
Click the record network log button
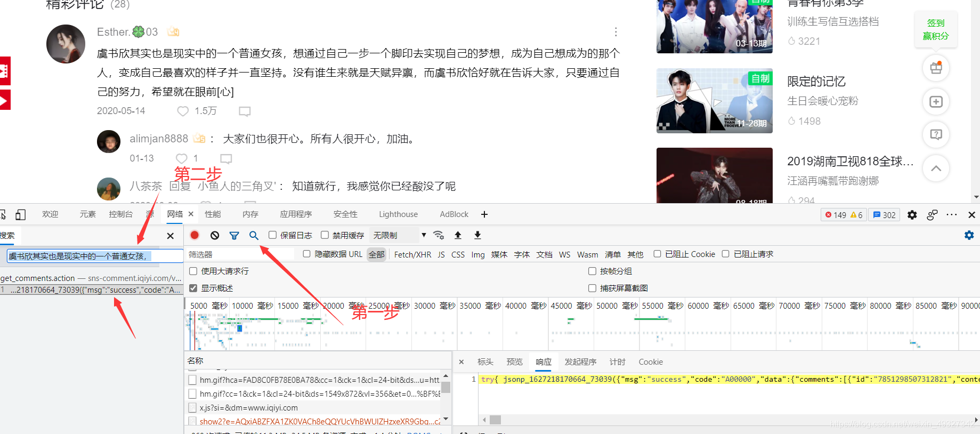pyautogui.click(x=195, y=235)
